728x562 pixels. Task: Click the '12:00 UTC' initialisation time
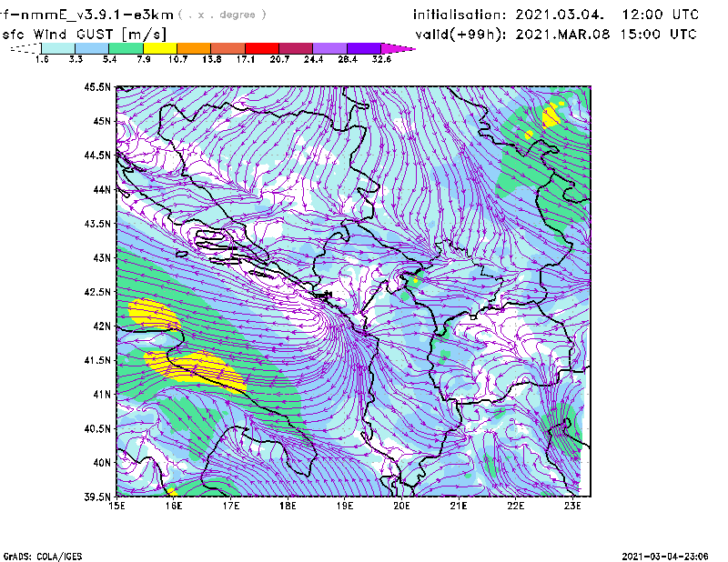click(x=661, y=15)
